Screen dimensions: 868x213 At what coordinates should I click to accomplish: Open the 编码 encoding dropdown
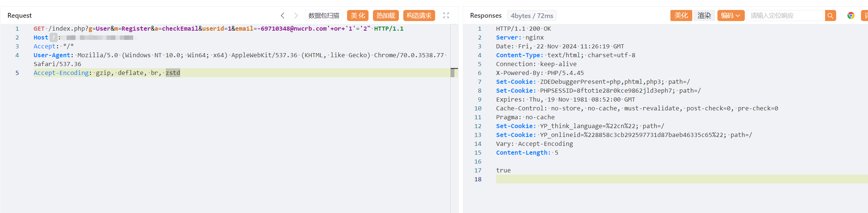click(730, 16)
